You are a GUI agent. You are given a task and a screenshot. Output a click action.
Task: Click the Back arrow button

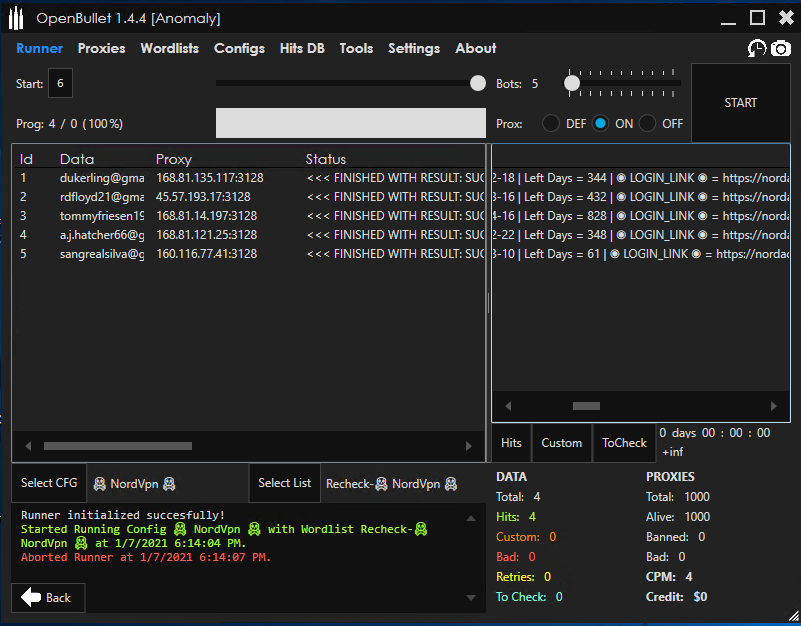(x=47, y=597)
